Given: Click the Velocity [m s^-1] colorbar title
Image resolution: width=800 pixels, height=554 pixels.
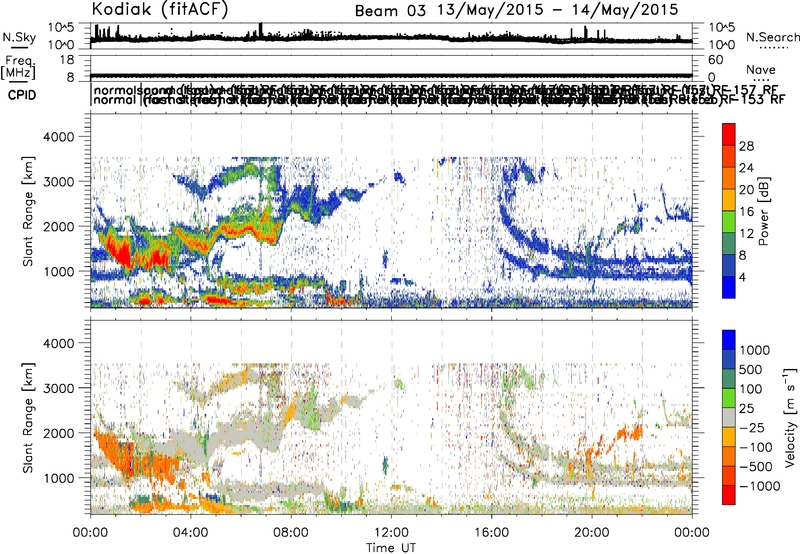Looking at the screenshot, I should click(x=790, y=417).
